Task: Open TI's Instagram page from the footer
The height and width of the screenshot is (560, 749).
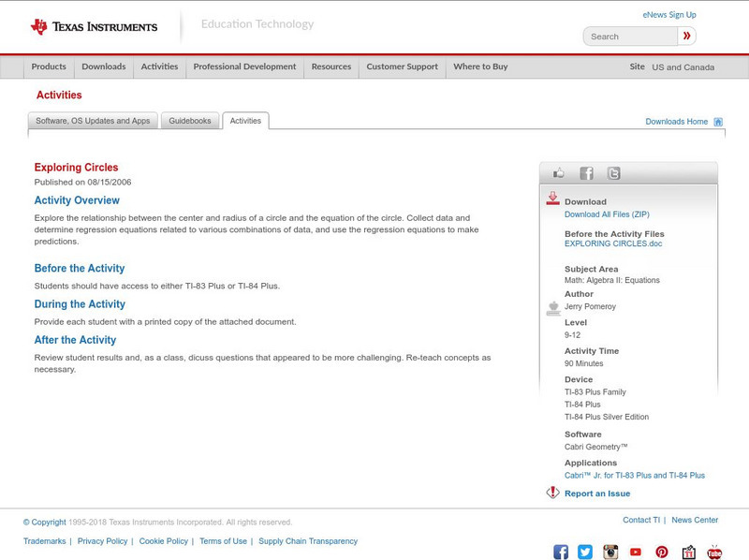Action: [x=609, y=551]
